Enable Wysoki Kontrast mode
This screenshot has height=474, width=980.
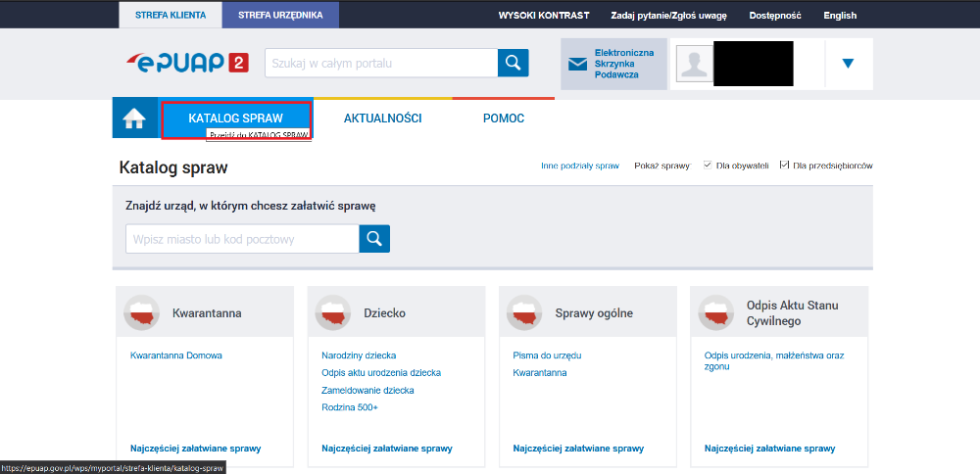pyautogui.click(x=544, y=16)
